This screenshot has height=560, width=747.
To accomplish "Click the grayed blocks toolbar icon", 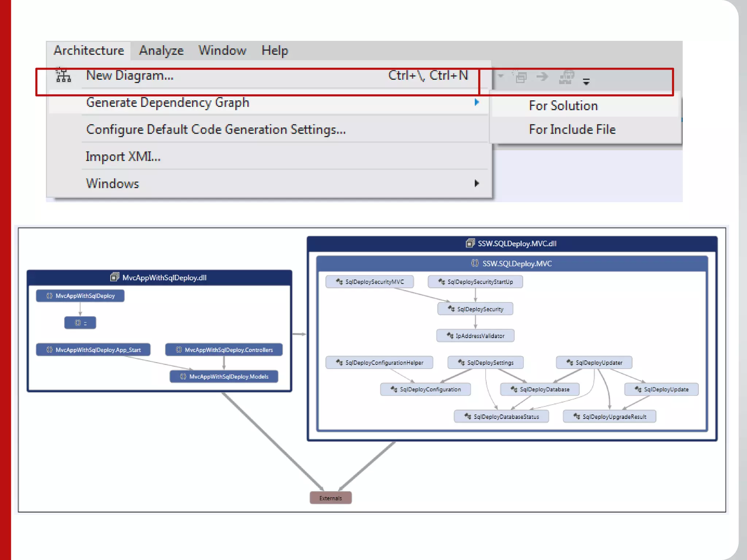I will pos(566,77).
